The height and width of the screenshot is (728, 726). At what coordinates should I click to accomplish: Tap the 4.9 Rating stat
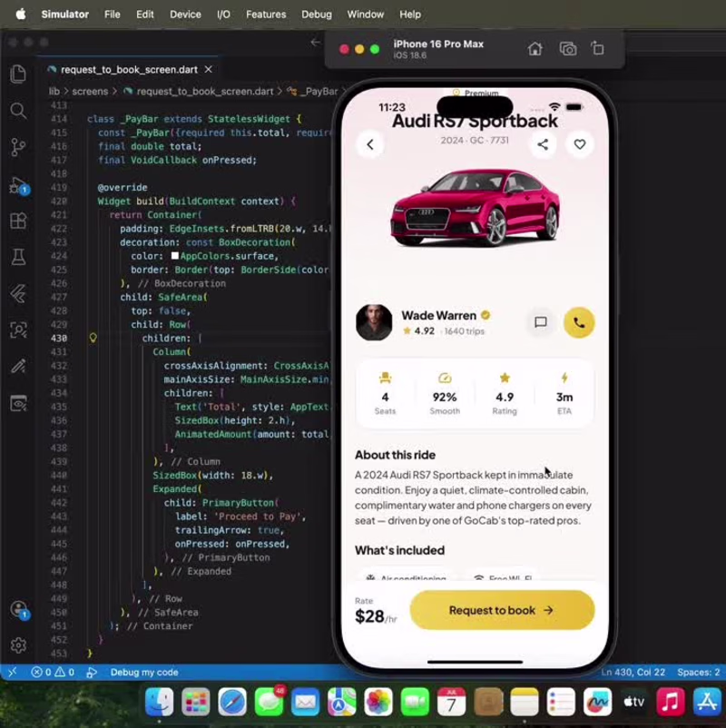point(505,394)
